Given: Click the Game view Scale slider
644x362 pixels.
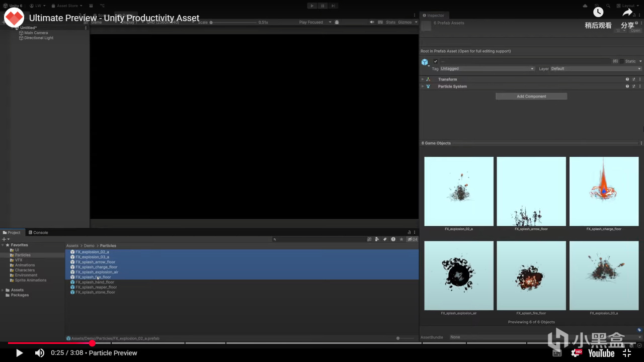Looking at the screenshot, I should tap(233, 22).
